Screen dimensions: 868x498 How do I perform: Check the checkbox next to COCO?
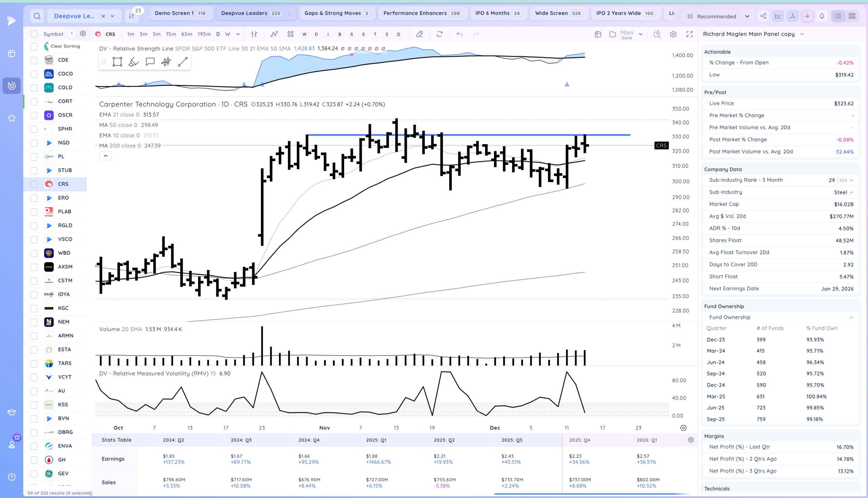pyautogui.click(x=34, y=74)
